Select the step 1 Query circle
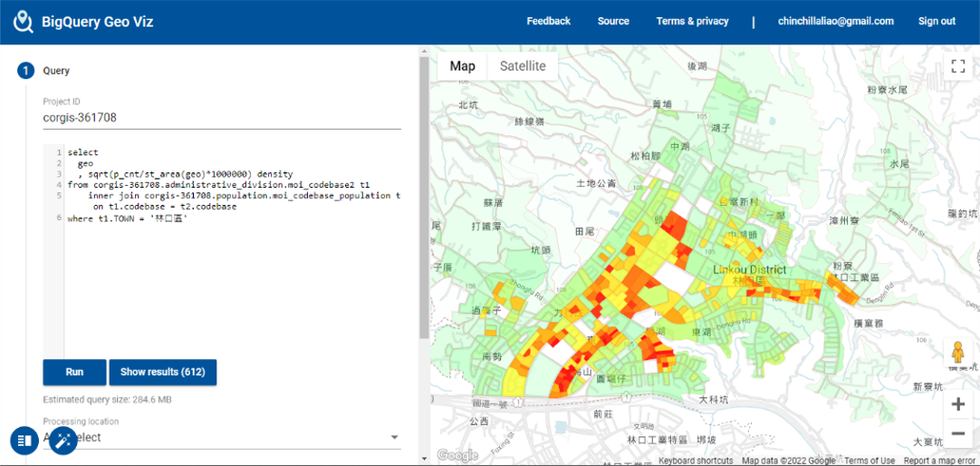The image size is (980, 466). (x=25, y=71)
